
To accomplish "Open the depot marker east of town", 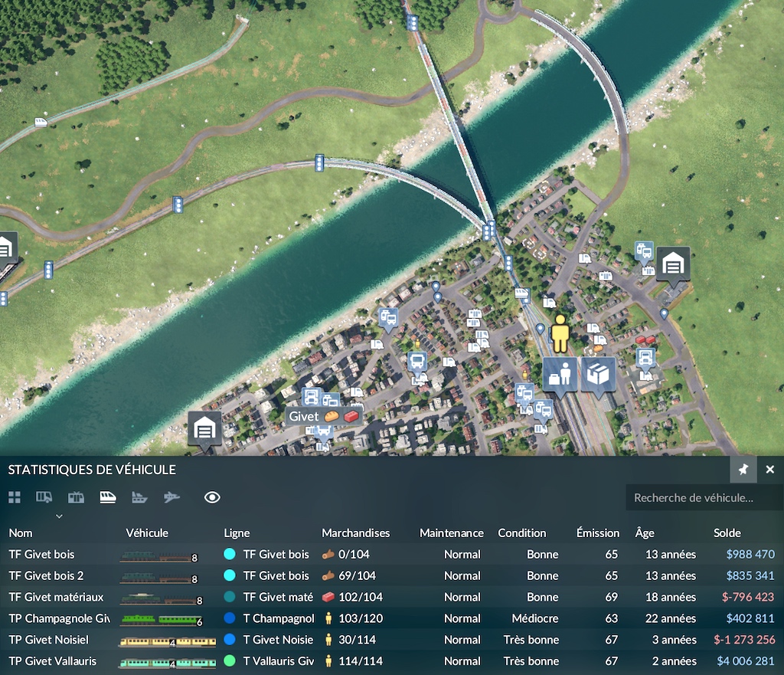I will click(x=673, y=264).
